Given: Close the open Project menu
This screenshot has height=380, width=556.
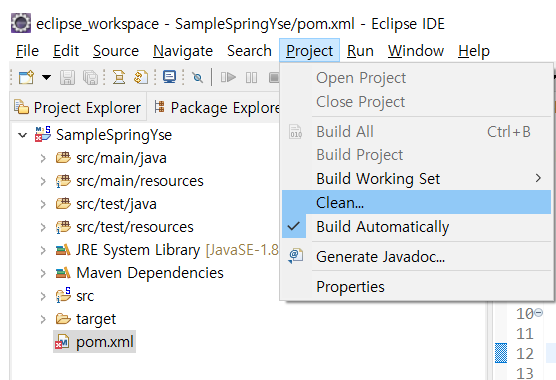Looking at the screenshot, I should pyautogui.click(x=310, y=51).
